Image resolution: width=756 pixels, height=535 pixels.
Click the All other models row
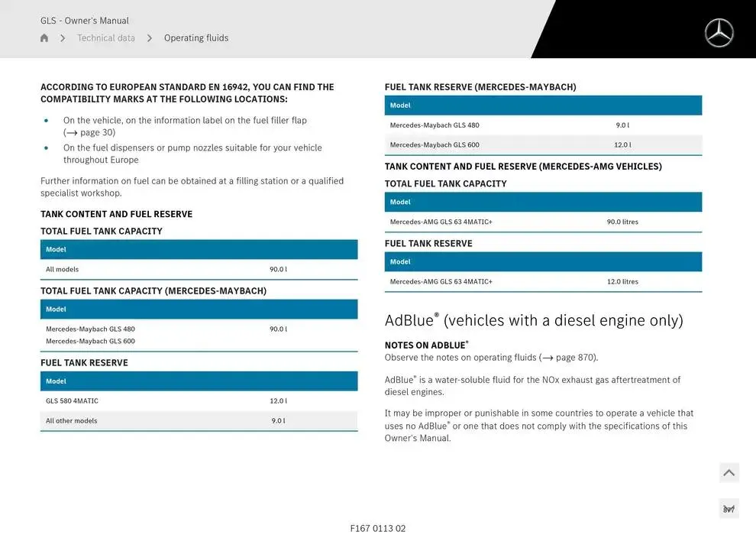[x=199, y=420]
